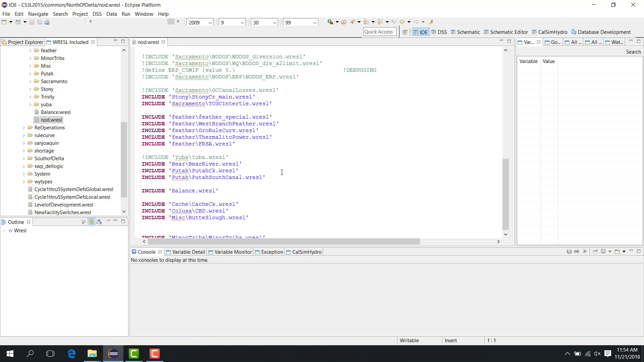
Task: Switch to the Schematic Editor perspective
Action: pos(506,32)
